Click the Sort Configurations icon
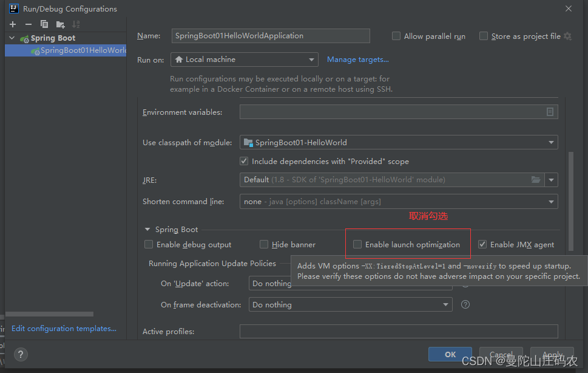The width and height of the screenshot is (588, 373). point(76,24)
